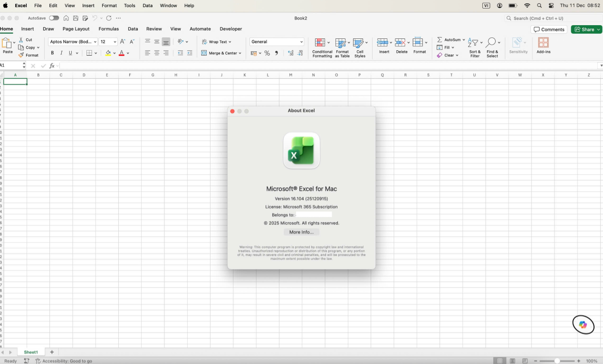Click More Info in About Excel
This screenshot has height=364, width=603.
[301, 232]
